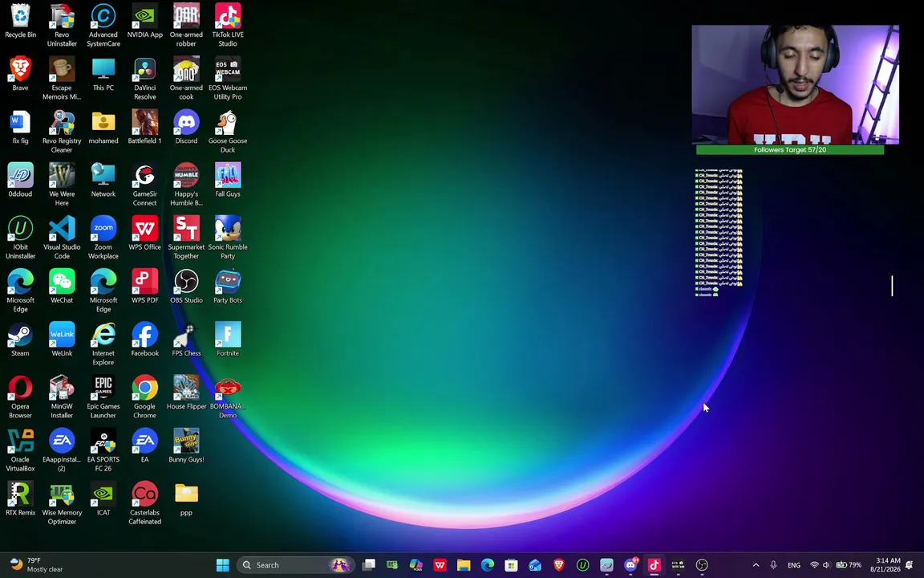924x578 pixels.
Task: Launch Casterlabs Caffeinated shortcut
Action: click(145, 503)
